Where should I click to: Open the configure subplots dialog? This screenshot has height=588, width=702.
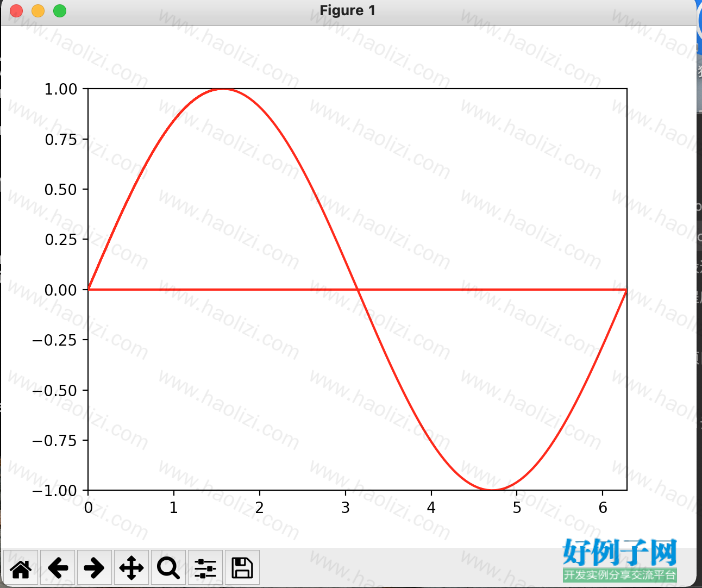click(205, 568)
